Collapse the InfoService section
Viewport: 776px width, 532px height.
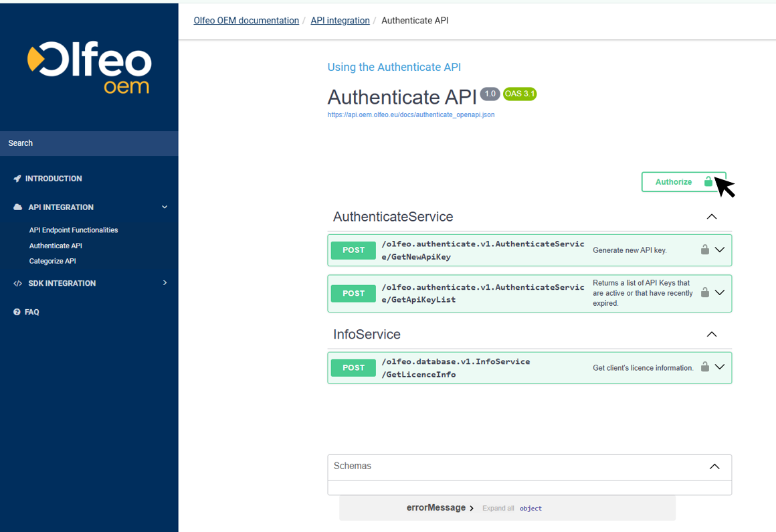click(712, 335)
